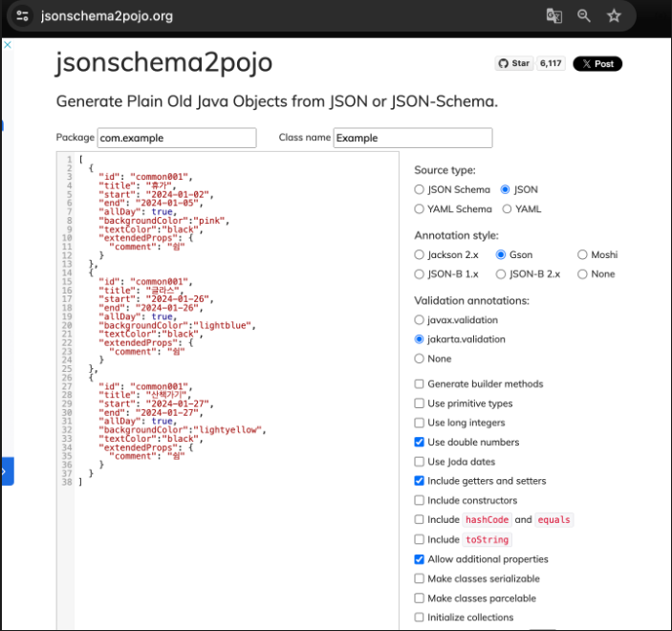Click the "backgroundColor":"lightyellow" line
Image resolution: width=672 pixels, height=631 pixels.
click(x=183, y=430)
